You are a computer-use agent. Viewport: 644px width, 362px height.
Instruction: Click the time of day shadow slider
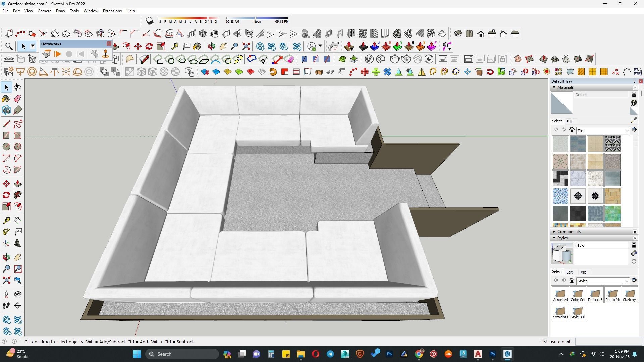click(x=257, y=18)
